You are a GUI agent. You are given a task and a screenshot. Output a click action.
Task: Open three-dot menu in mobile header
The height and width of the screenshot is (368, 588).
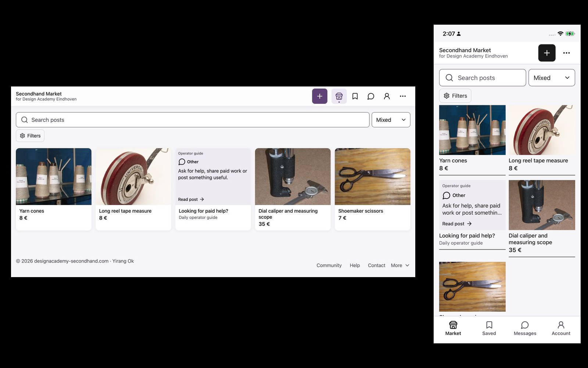[567, 53]
